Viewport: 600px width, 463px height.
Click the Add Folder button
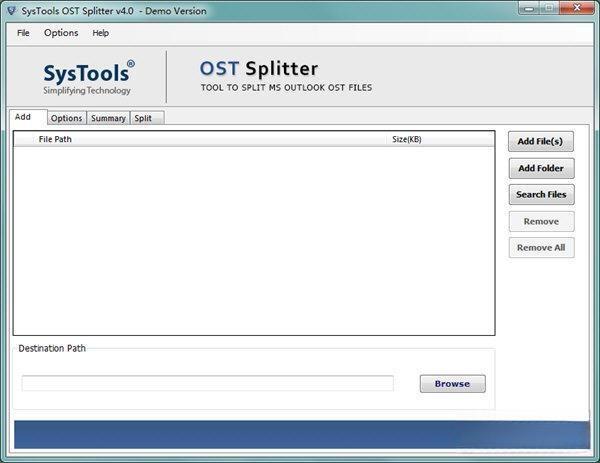(x=541, y=168)
